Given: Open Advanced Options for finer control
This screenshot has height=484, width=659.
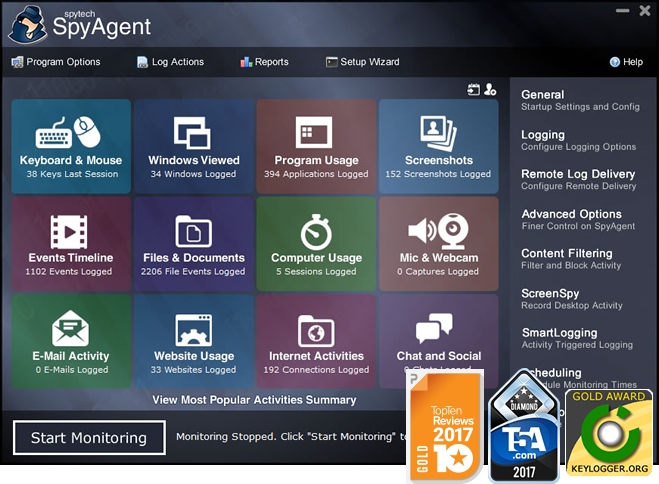Looking at the screenshot, I should point(578,219).
